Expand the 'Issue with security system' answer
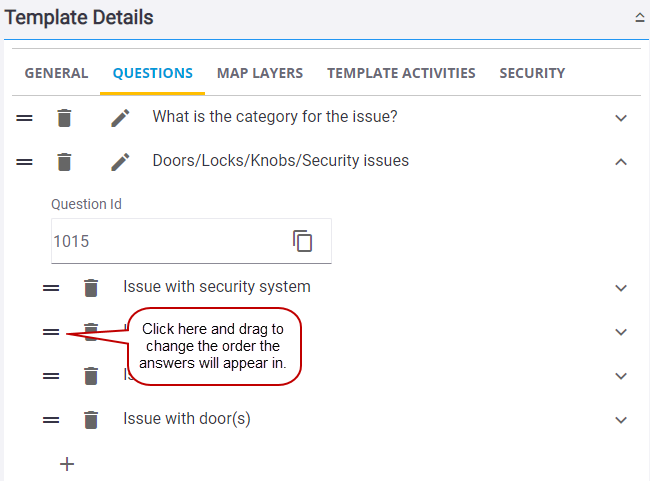This screenshot has width=650, height=481. 621,288
